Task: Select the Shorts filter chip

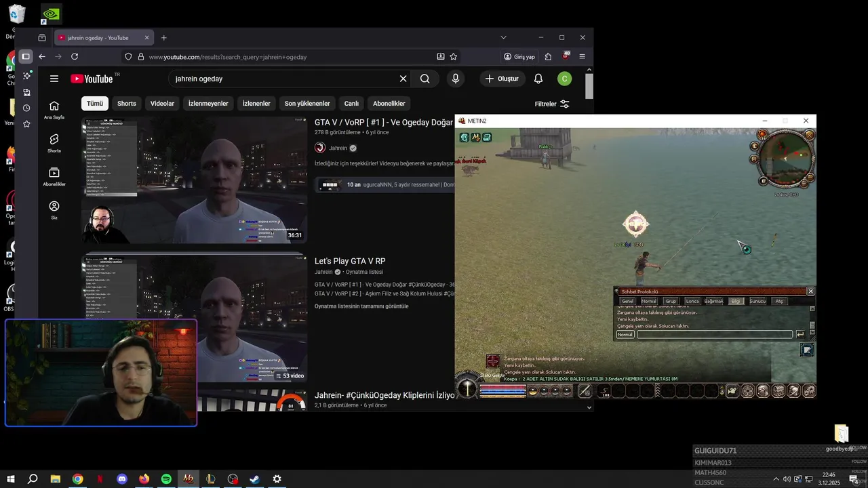Action: (127, 104)
